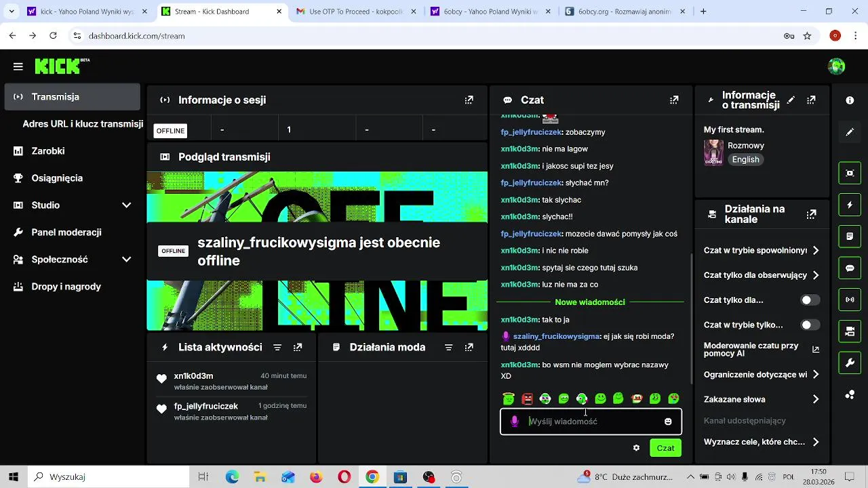Filter the Lista aktywności panel
Viewport: 868px width, 488px height.
(277, 347)
